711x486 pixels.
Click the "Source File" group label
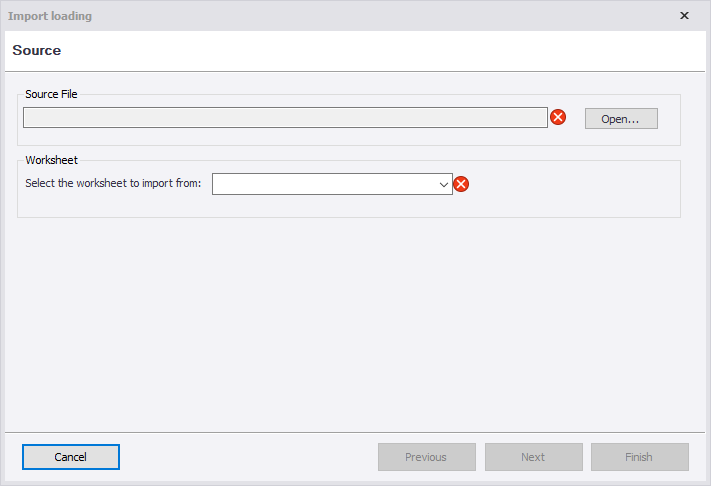(51, 94)
